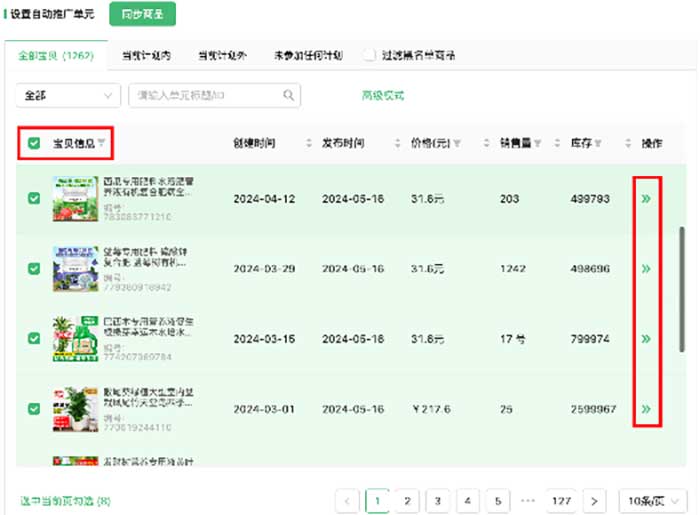
Task: Uncheck the product row created 2024-03-15
Action: 34,338
